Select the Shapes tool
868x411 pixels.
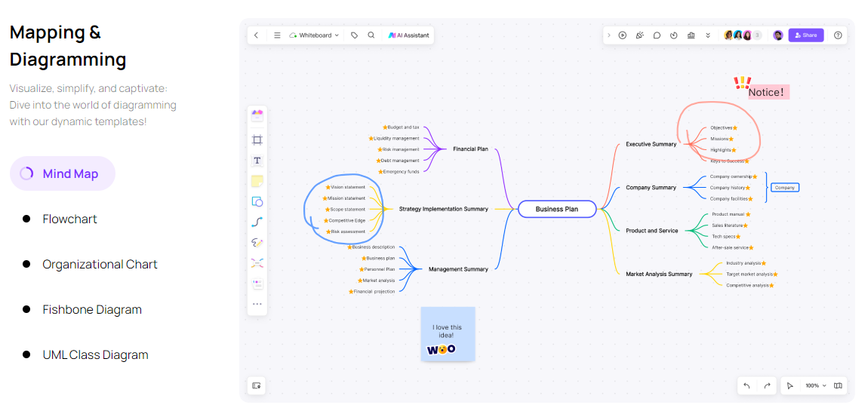(x=257, y=201)
